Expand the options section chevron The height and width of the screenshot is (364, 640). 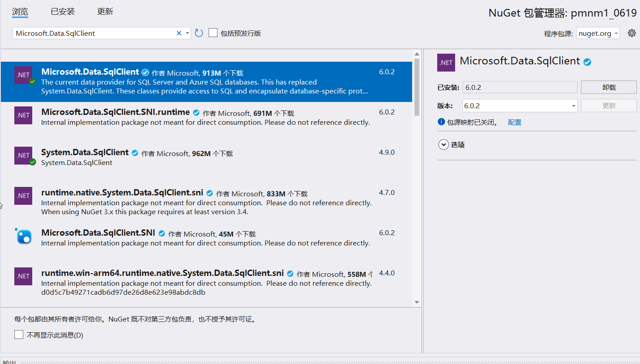[x=444, y=144]
